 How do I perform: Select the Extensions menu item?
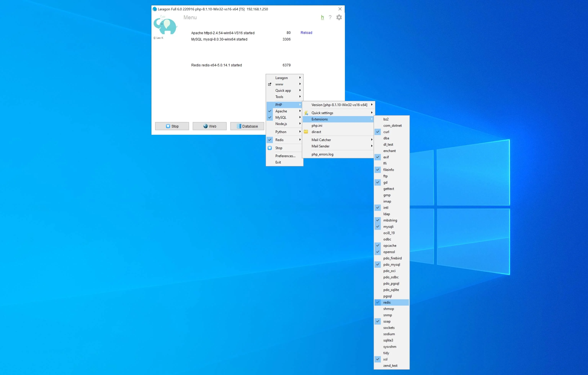(x=338, y=119)
